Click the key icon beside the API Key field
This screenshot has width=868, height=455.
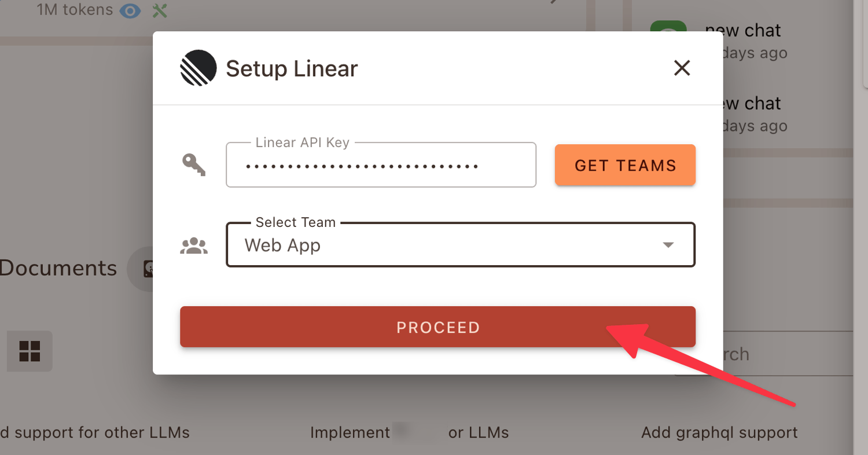(194, 165)
